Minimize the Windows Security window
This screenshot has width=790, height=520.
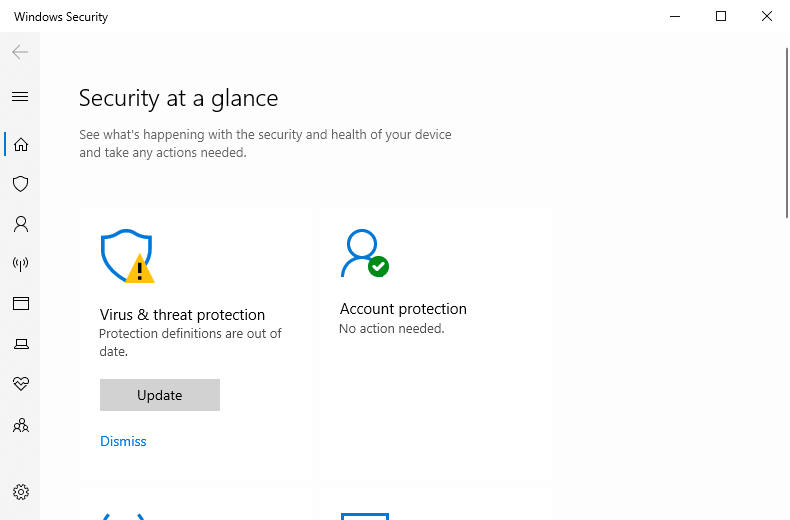[675, 16]
